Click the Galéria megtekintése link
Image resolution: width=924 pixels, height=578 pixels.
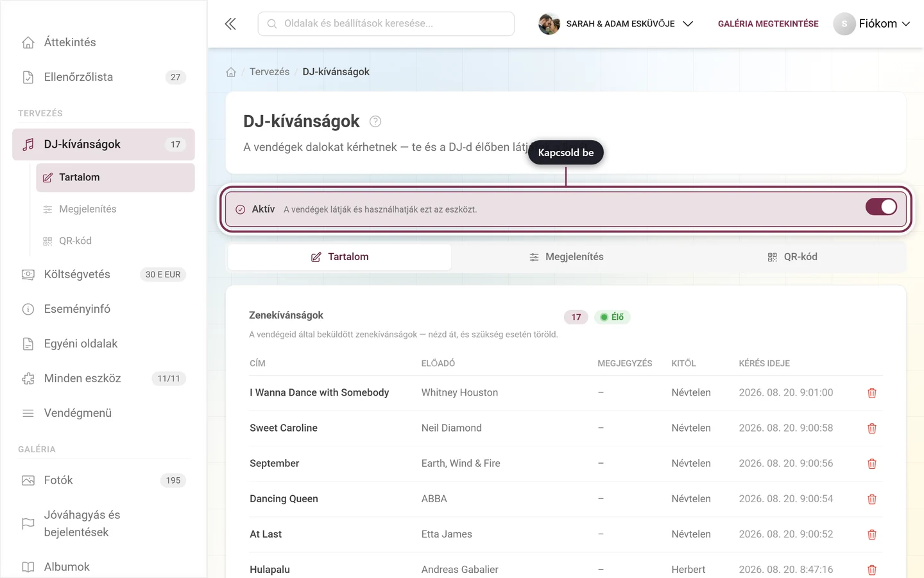coord(768,24)
